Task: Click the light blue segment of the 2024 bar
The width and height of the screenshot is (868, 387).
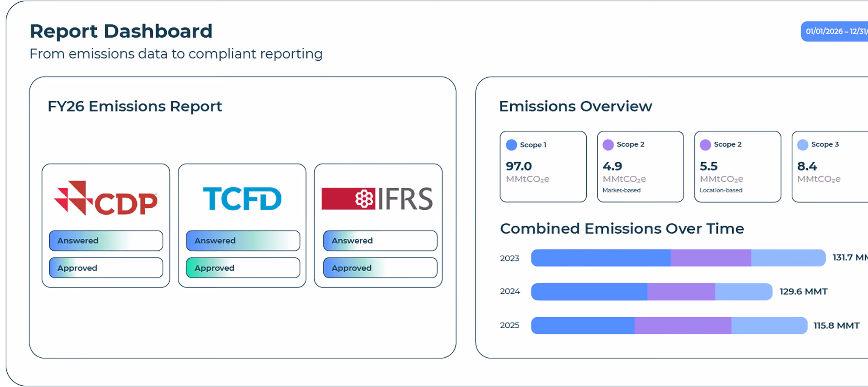Action: click(x=744, y=292)
